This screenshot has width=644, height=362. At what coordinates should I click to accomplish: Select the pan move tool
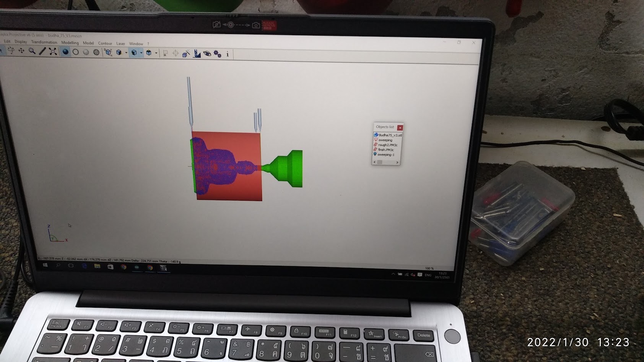(x=21, y=51)
